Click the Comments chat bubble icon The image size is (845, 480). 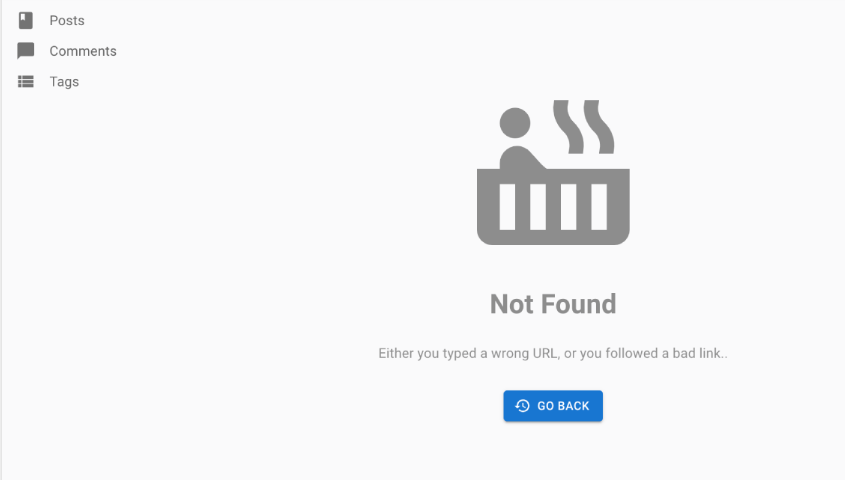coord(25,51)
